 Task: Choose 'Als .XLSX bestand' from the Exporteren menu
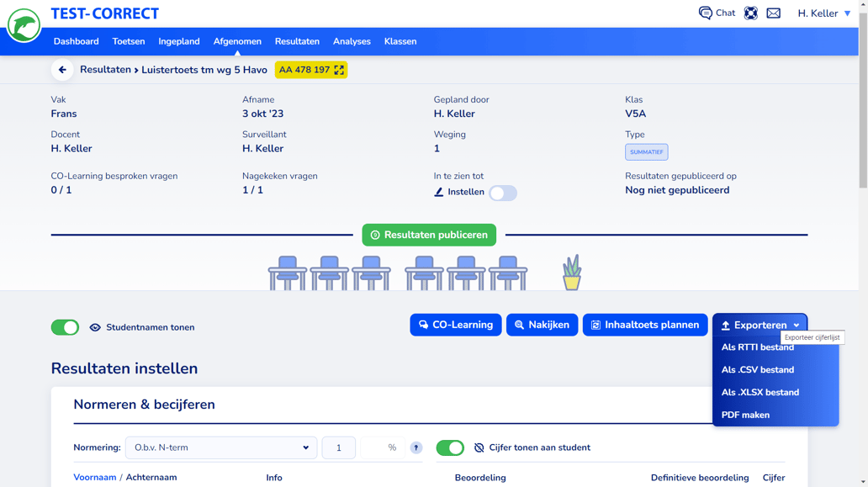[759, 392]
